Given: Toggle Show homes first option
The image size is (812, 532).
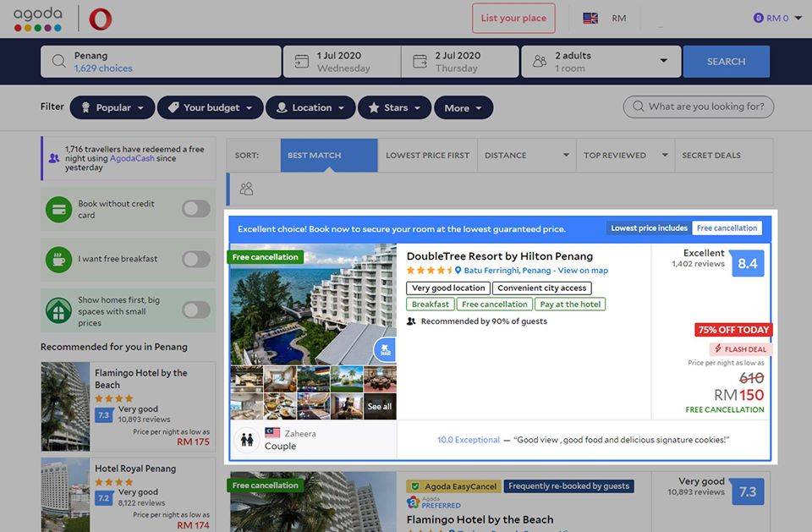Looking at the screenshot, I should [195, 310].
